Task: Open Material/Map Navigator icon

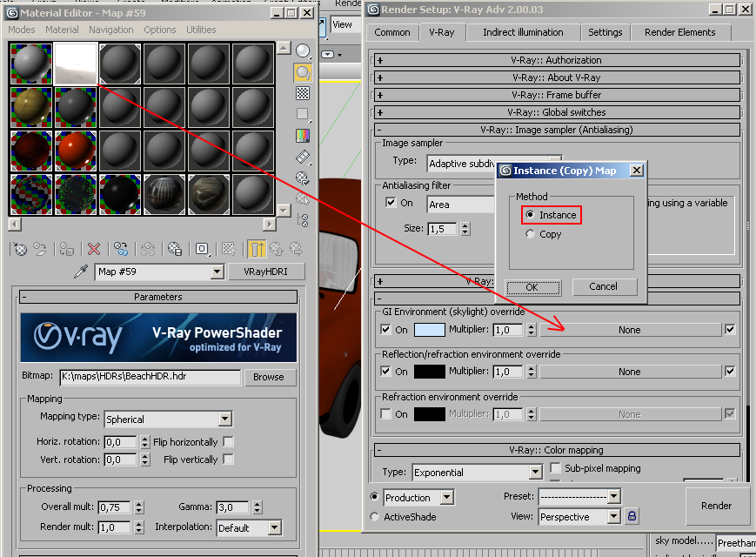Action: tap(303, 220)
